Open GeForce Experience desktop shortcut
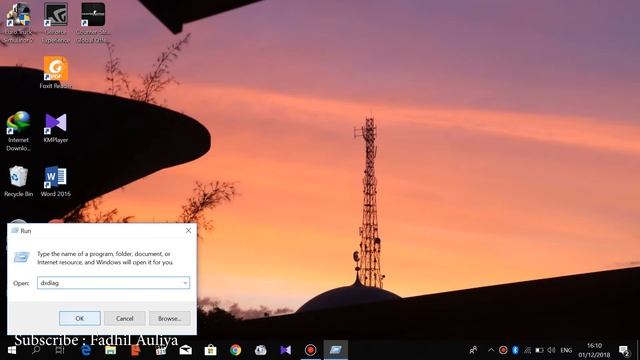This screenshot has height=360, width=640. [x=56, y=22]
